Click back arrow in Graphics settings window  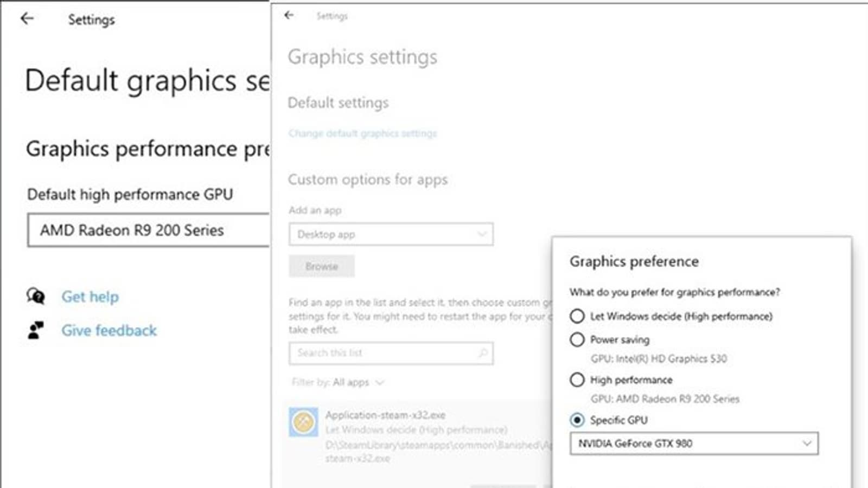coord(289,15)
